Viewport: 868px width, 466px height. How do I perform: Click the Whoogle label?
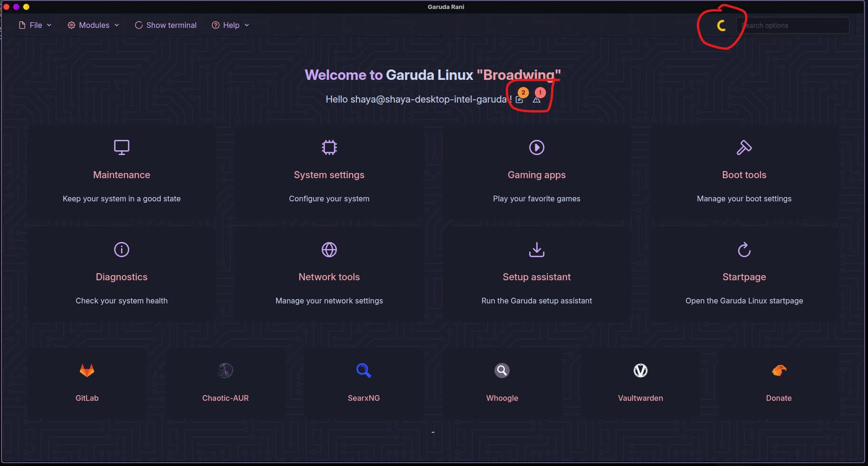(x=502, y=398)
